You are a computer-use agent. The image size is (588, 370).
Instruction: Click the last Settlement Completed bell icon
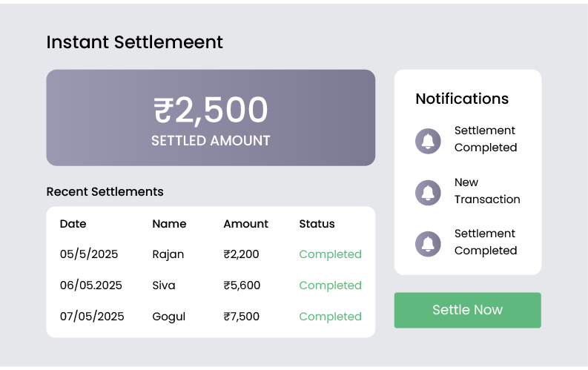[x=428, y=243]
